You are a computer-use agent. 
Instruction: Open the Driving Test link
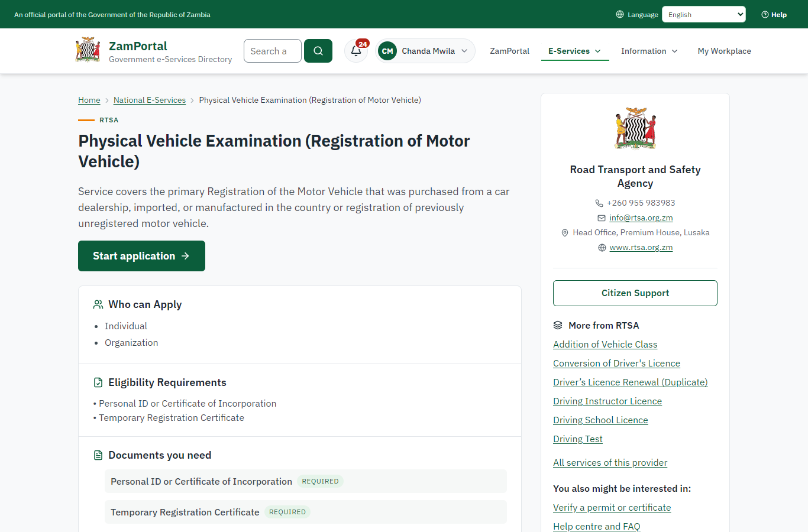(578, 439)
